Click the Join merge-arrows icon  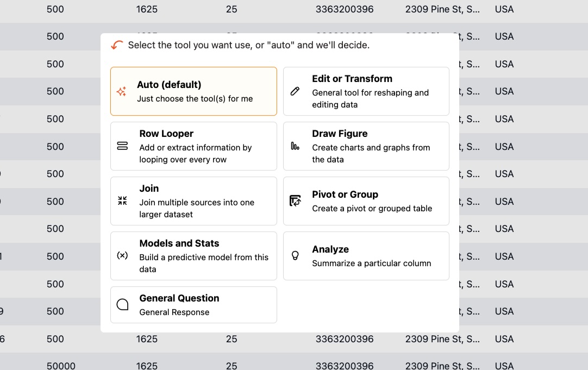122,201
